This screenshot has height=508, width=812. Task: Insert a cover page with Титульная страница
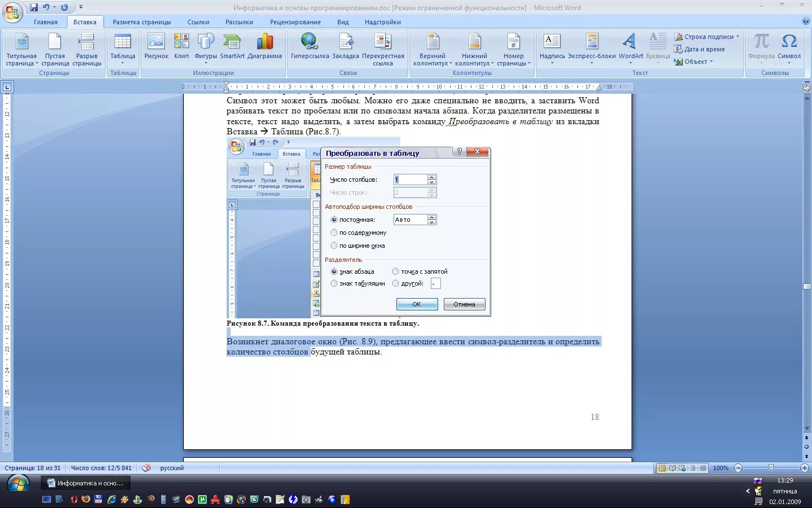pyautogui.click(x=21, y=50)
